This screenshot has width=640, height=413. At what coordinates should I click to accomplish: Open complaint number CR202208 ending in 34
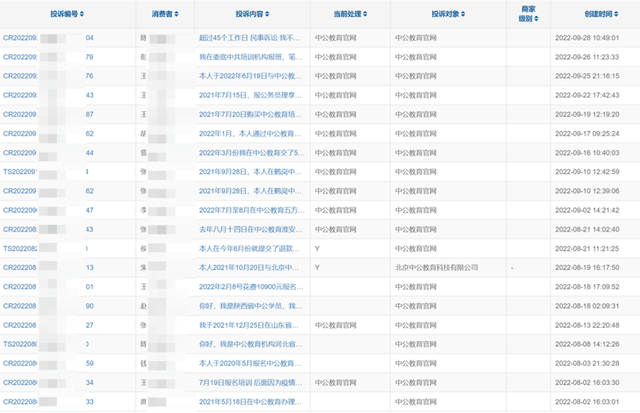coord(48,382)
